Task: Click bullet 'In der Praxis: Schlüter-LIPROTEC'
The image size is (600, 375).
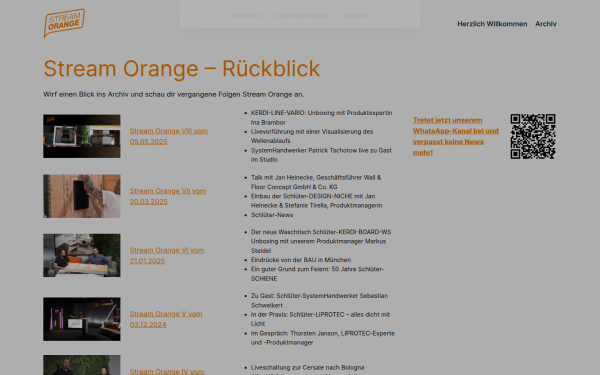Action: tap(320, 319)
